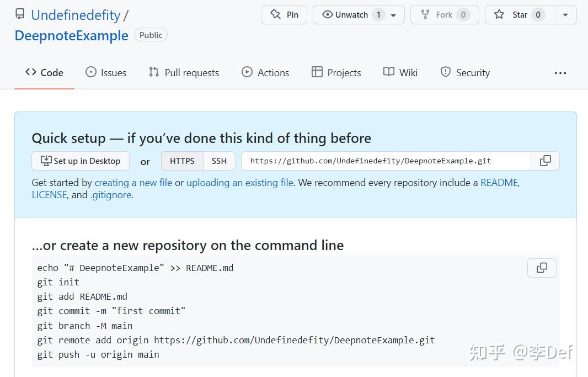Viewport: 588px width, 377px height.
Task: Open the Pull requests tab
Action: (184, 72)
